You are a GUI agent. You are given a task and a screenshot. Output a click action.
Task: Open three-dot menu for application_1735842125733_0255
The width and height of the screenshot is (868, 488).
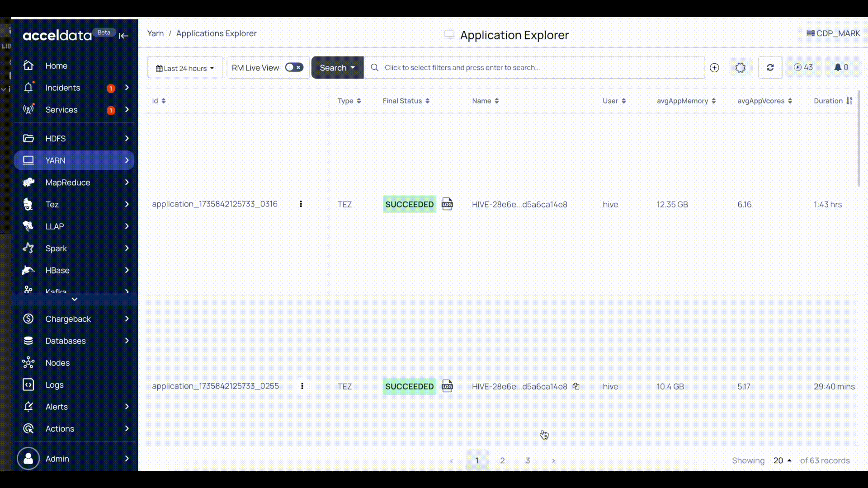[302, 386]
